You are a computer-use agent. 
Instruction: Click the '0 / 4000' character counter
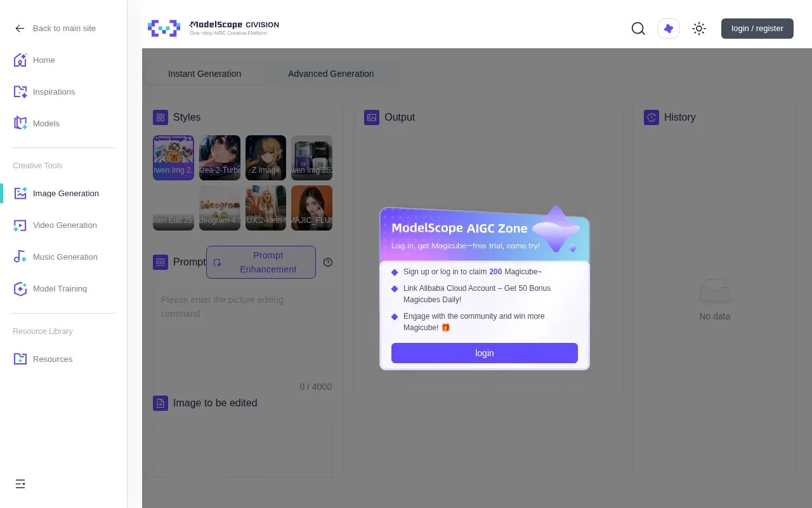315,387
